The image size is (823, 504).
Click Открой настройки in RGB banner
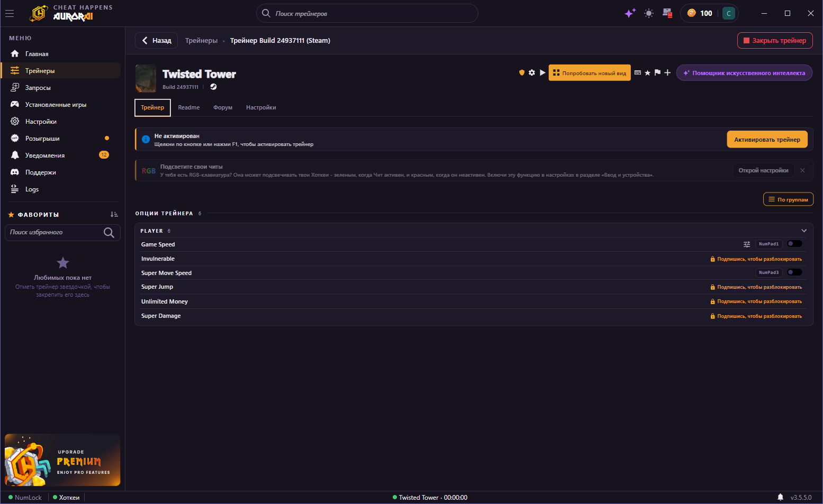click(x=763, y=170)
